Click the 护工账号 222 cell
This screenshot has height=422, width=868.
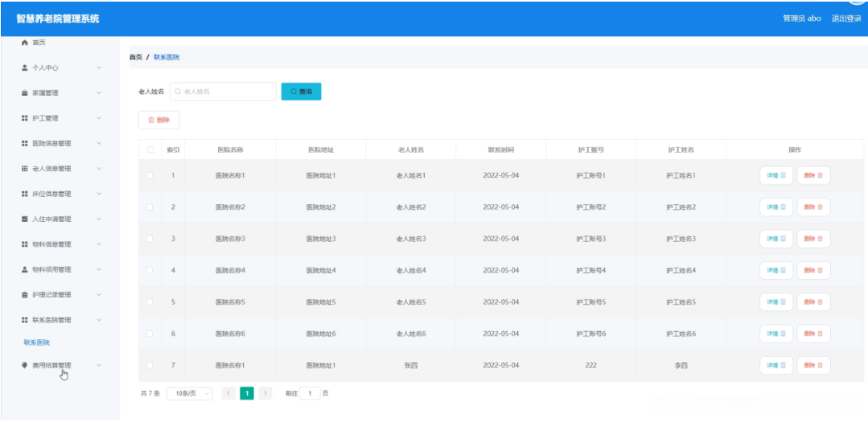(590, 365)
